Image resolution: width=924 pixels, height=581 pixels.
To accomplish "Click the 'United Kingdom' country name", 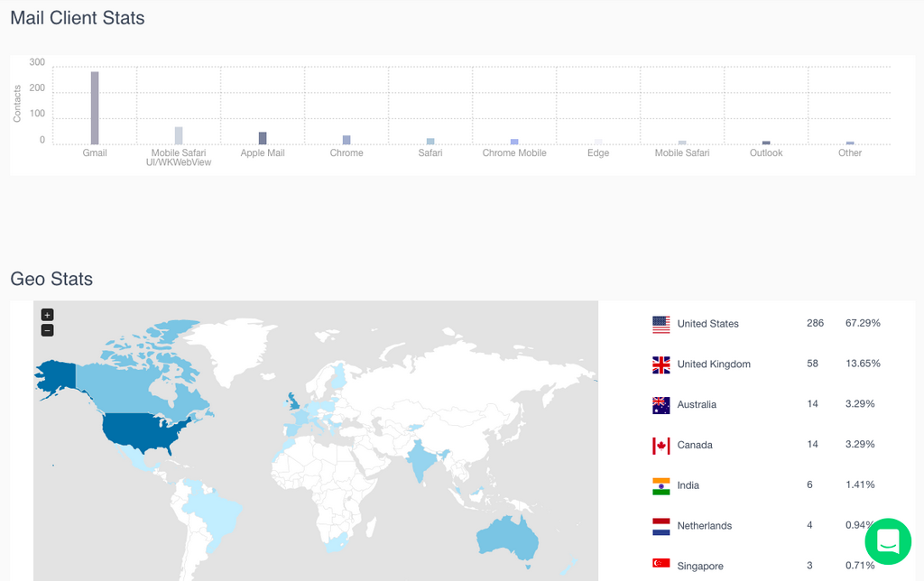I will coord(714,364).
